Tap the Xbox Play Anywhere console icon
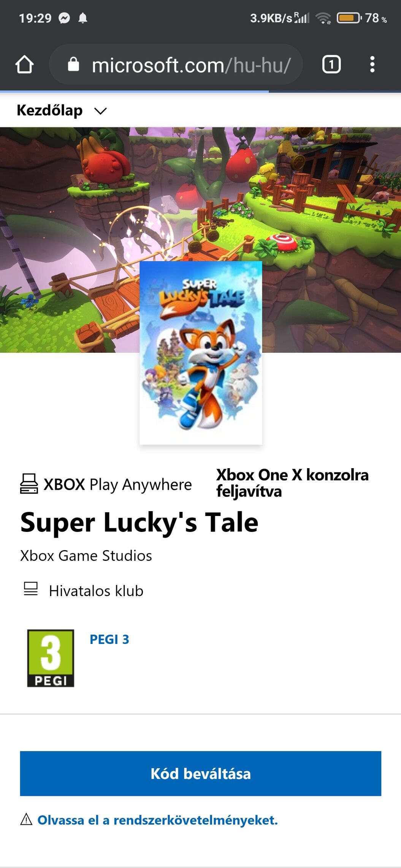The image size is (401, 868). (29, 483)
